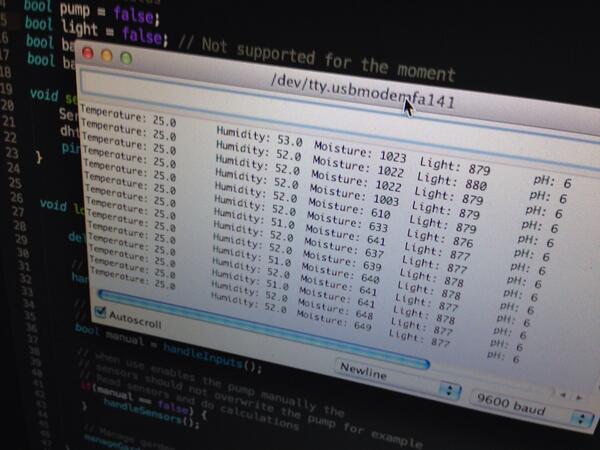Toggle the Autoscroll checkbox
600x450 pixels.
coord(101,312)
